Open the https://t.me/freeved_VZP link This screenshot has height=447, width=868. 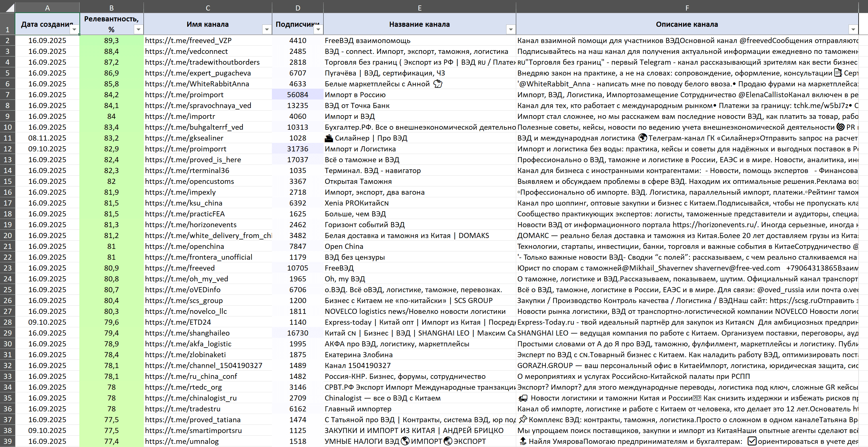pos(188,40)
